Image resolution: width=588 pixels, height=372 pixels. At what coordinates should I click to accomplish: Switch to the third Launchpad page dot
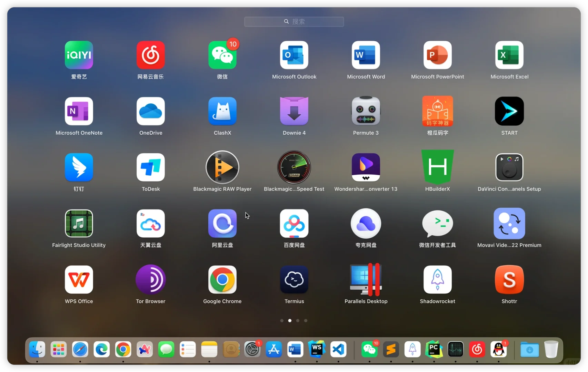point(298,321)
